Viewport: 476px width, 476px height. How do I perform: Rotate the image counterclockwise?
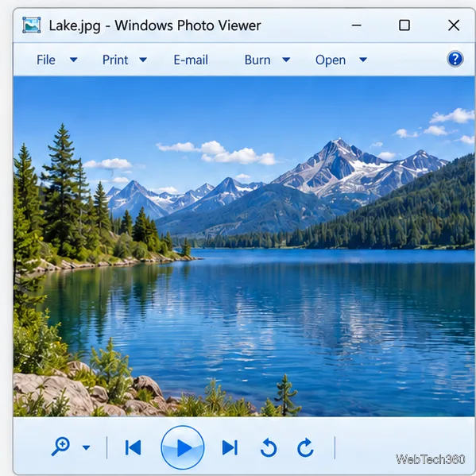point(269,447)
